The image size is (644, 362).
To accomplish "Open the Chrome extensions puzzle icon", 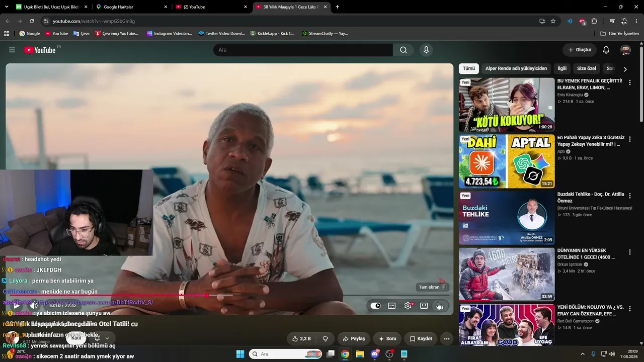I will tap(594, 21).
